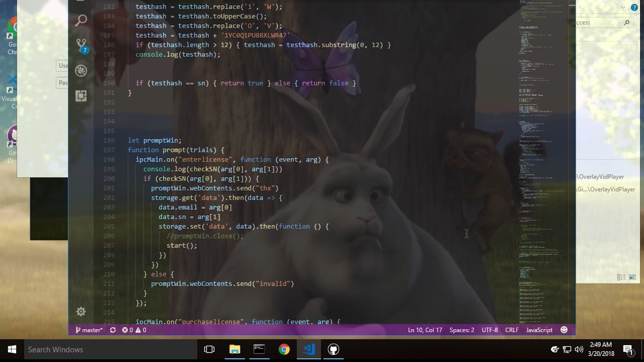Click the Search Windows input field
The image size is (644, 362).
tap(111, 349)
